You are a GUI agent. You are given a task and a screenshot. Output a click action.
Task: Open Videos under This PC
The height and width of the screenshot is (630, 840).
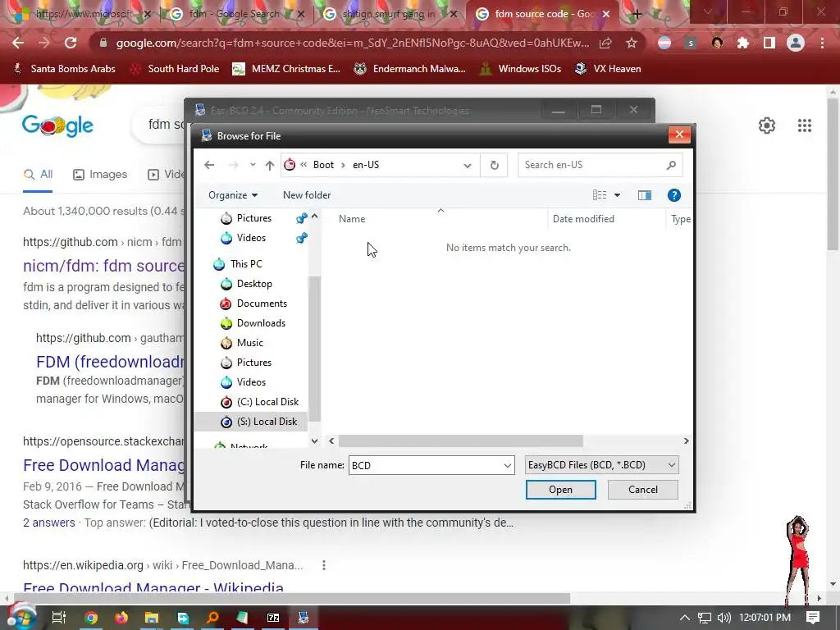(x=251, y=382)
